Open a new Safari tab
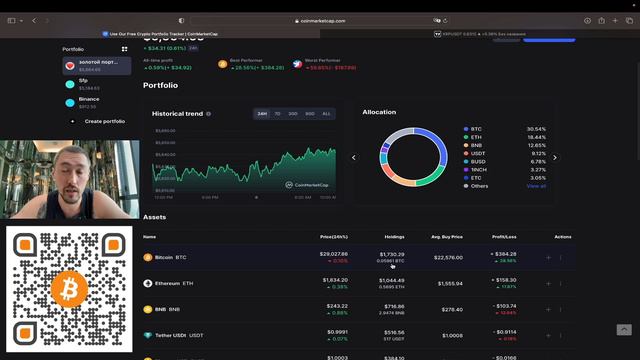 (615, 20)
